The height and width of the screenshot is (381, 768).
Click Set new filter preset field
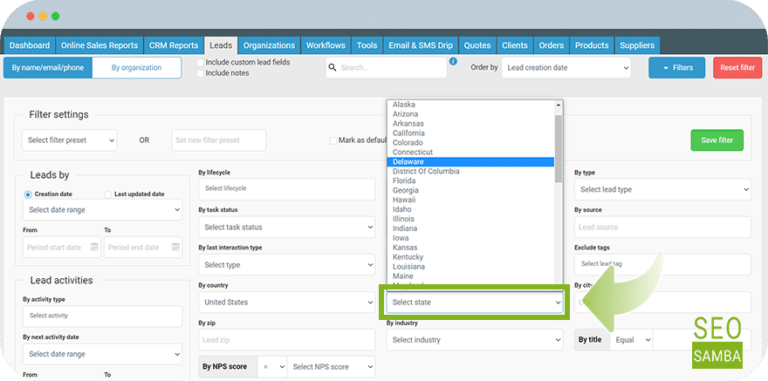click(x=219, y=140)
